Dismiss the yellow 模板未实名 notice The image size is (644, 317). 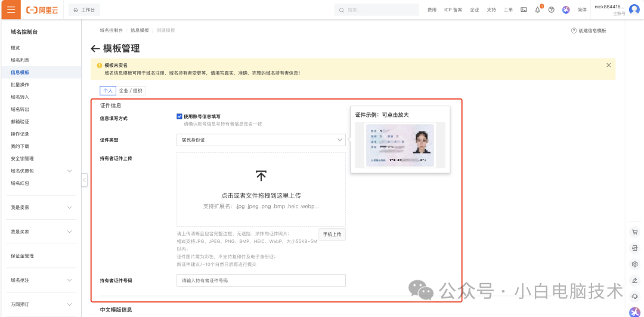[x=609, y=65]
